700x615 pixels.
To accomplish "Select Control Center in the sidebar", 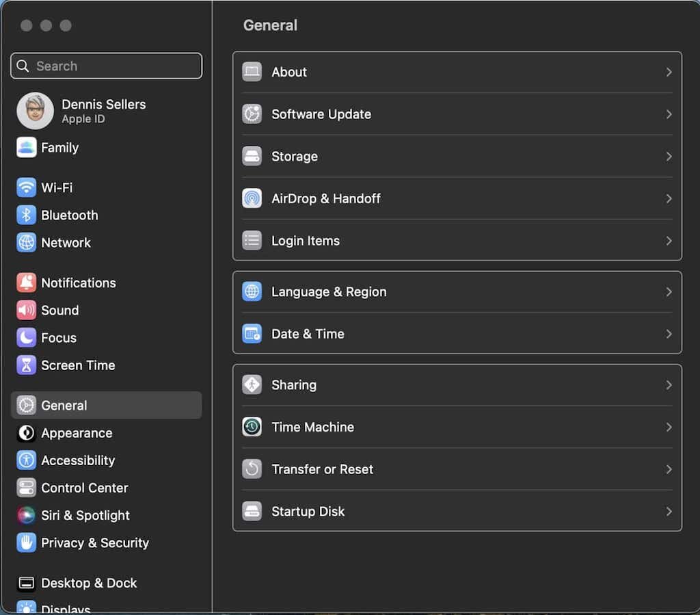I will [84, 488].
